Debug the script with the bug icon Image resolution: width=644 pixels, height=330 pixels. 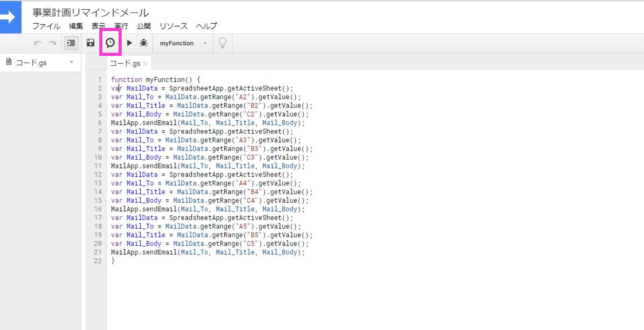[x=143, y=43]
